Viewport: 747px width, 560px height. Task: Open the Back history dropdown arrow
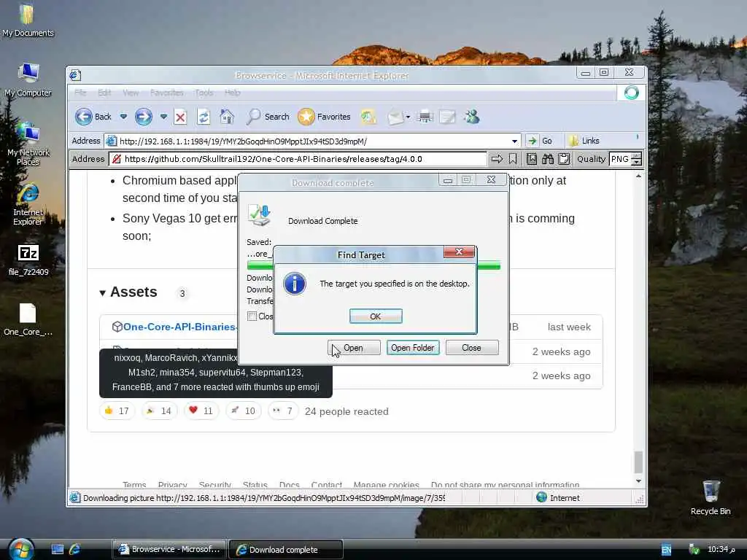coord(123,117)
